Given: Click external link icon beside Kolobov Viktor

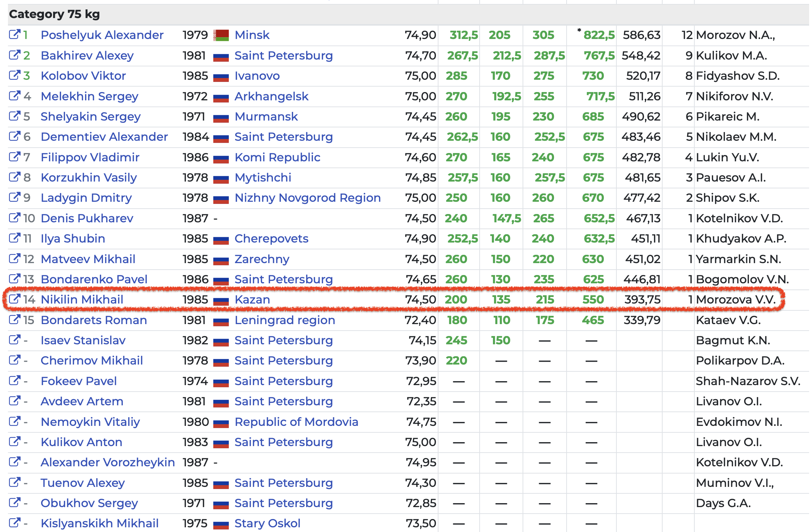Looking at the screenshot, I should pos(14,75).
